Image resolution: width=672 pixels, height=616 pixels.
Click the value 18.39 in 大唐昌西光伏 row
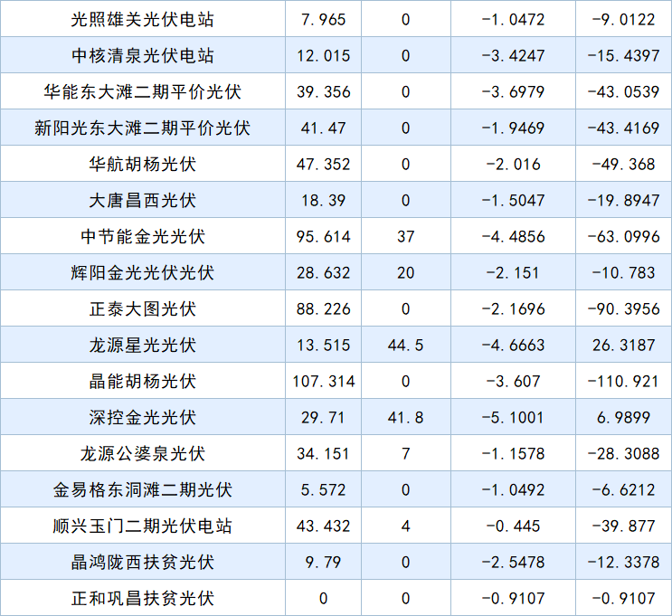pyautogui.click(x=323, y=200)
